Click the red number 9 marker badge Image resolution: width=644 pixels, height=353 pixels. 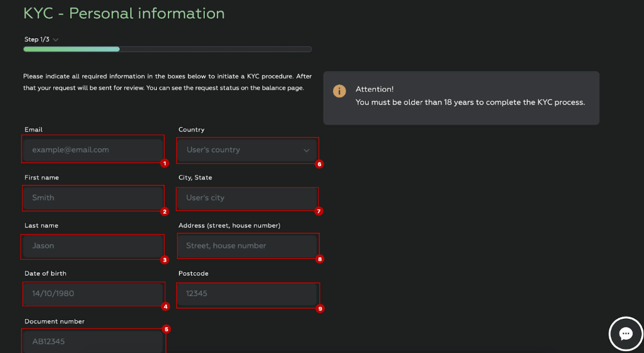coord(321,308)
